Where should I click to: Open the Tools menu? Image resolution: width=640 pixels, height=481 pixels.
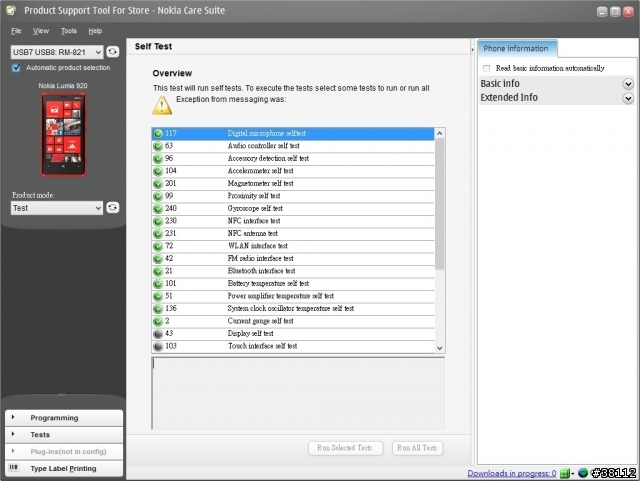[x=69, y=31]
